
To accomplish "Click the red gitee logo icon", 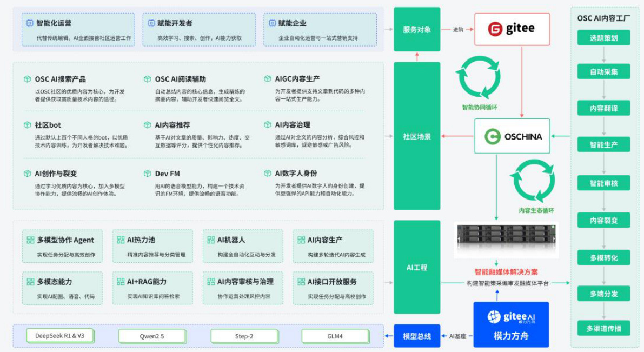I will coord(495,29).
